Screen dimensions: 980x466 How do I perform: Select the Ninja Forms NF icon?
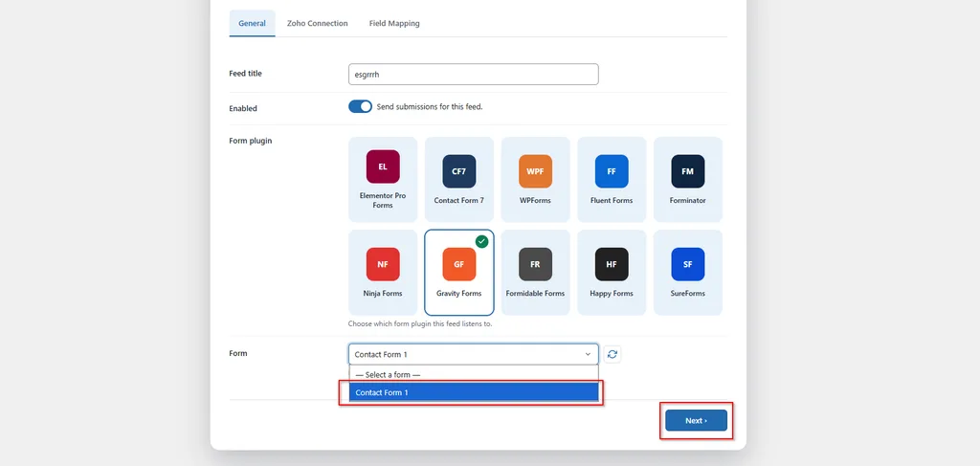[383, 264]
